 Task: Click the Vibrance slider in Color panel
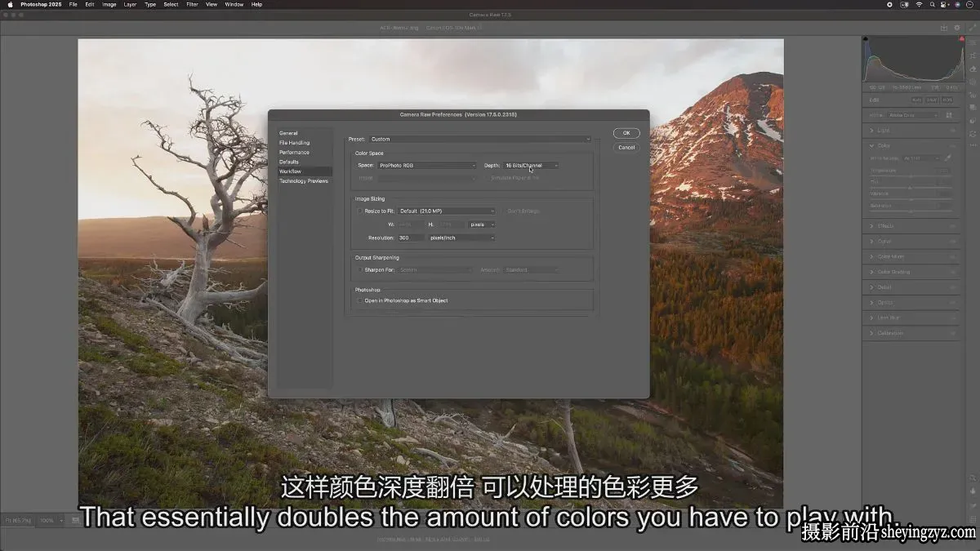click(x=911, y=199)
